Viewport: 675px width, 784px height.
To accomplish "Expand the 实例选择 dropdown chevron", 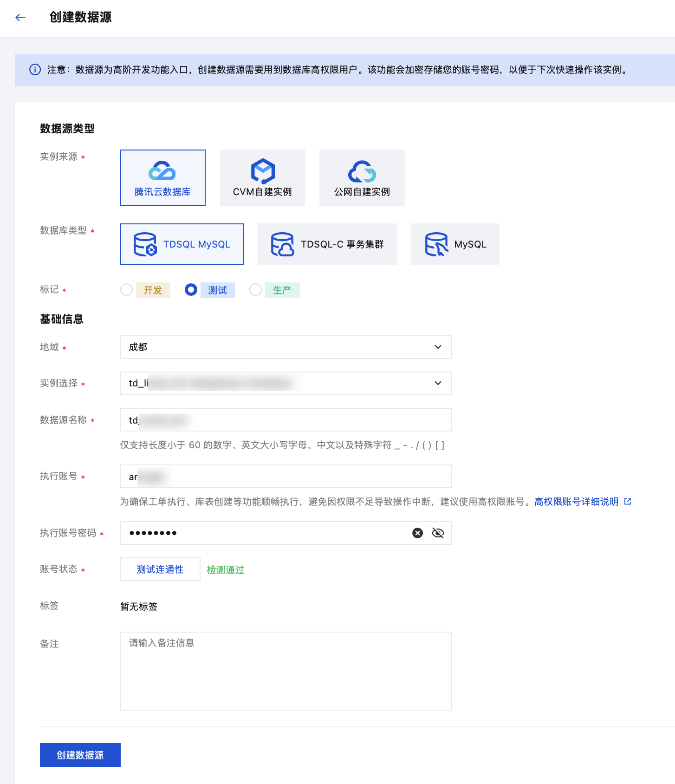I will tap(438, 383).
